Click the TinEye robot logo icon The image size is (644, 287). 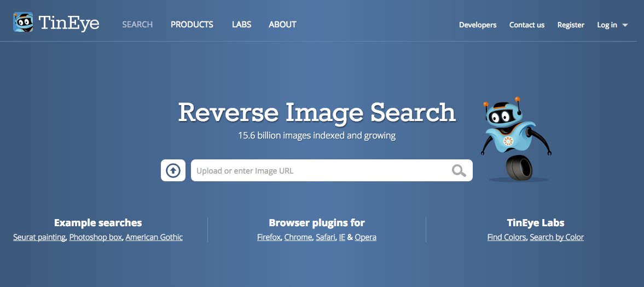pyautogui.click(x=23, y=22)
